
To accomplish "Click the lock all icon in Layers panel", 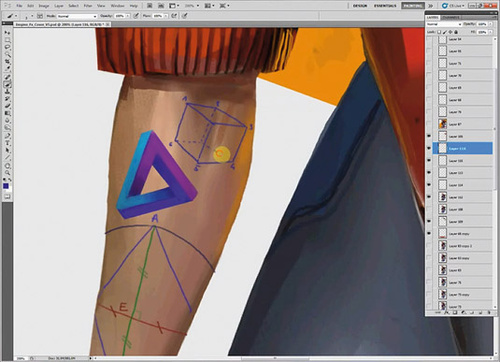I will click(x=456, y=32).
